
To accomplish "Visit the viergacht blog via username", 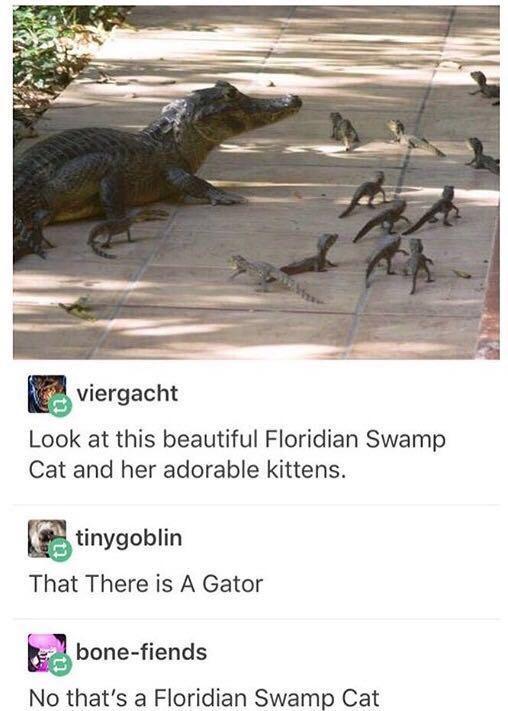I will click(127, 394).
